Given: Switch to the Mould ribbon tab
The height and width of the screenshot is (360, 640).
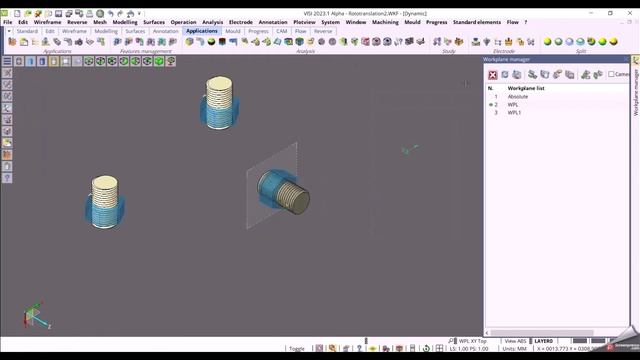Looking at the screenshot, I should point(233,31).
